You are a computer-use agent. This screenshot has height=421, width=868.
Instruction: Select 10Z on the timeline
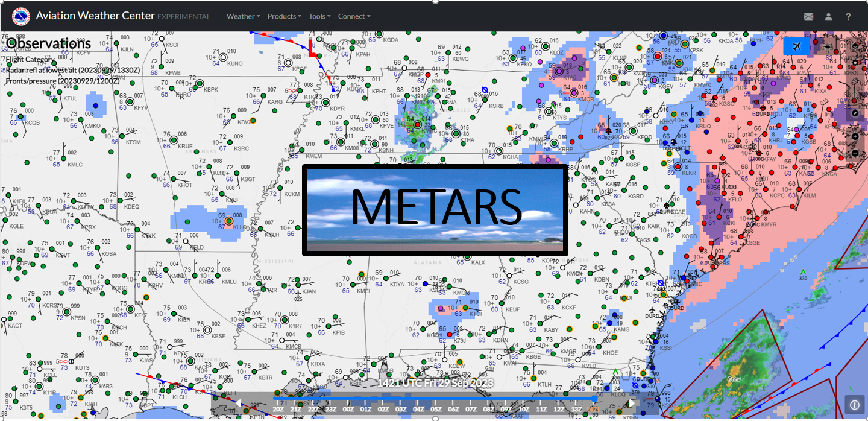coord(524,409)
